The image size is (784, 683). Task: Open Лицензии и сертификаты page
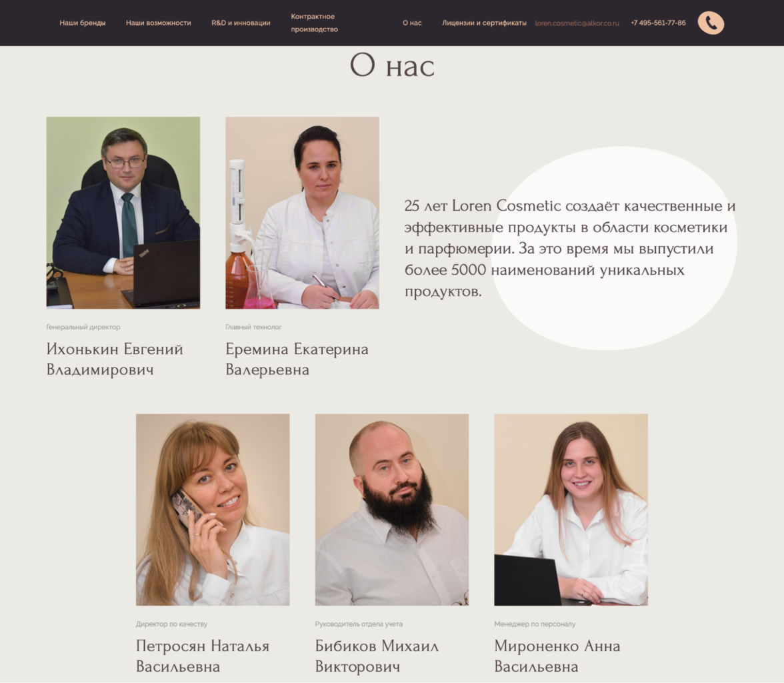pyautogui.click(x=484, y=23)
